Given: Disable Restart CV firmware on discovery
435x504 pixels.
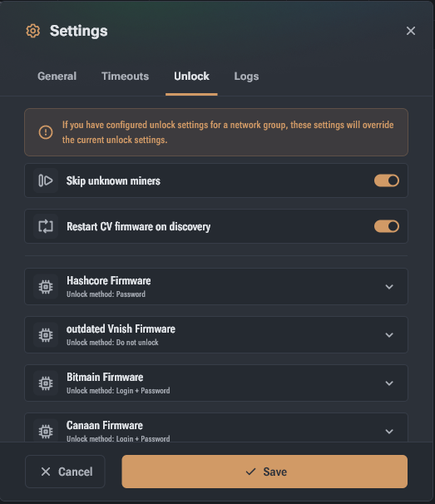Looking at the screenshot, I should pyautogui.click(x=387, y=226).
